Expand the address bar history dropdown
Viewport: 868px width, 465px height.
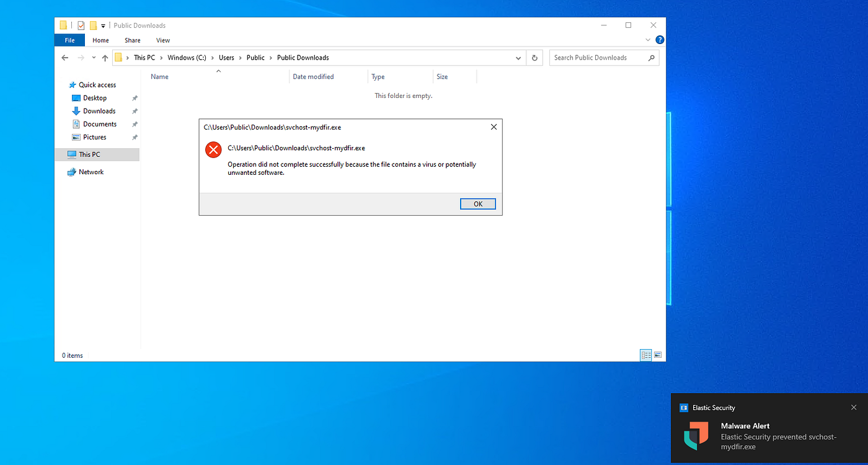(519, 58)
